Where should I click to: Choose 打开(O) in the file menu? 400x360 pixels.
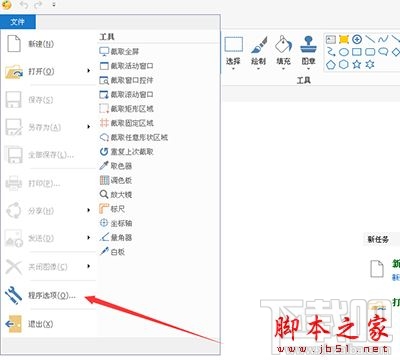(41, 71)
